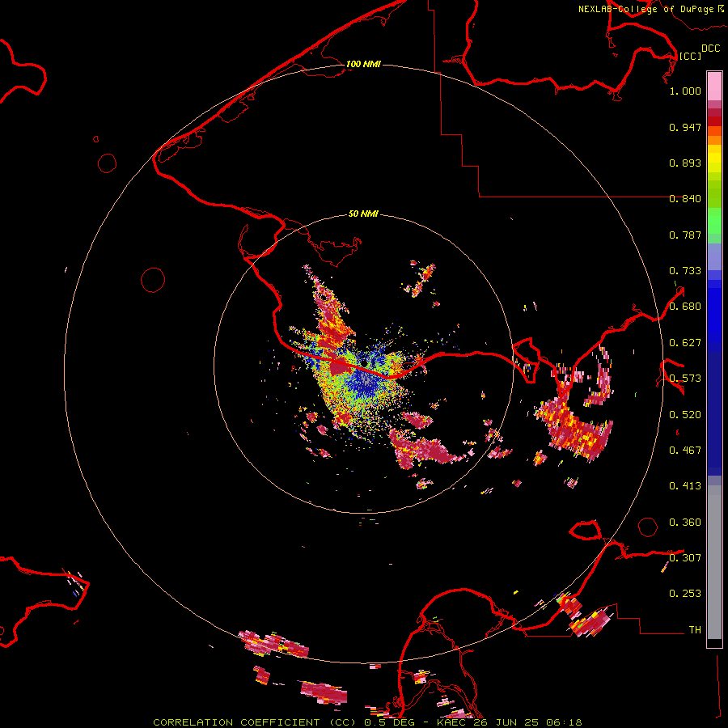Click the gray lower segment of the color bar
The height and width of the screenshot is (728, 728).
[x=714, y=562]
